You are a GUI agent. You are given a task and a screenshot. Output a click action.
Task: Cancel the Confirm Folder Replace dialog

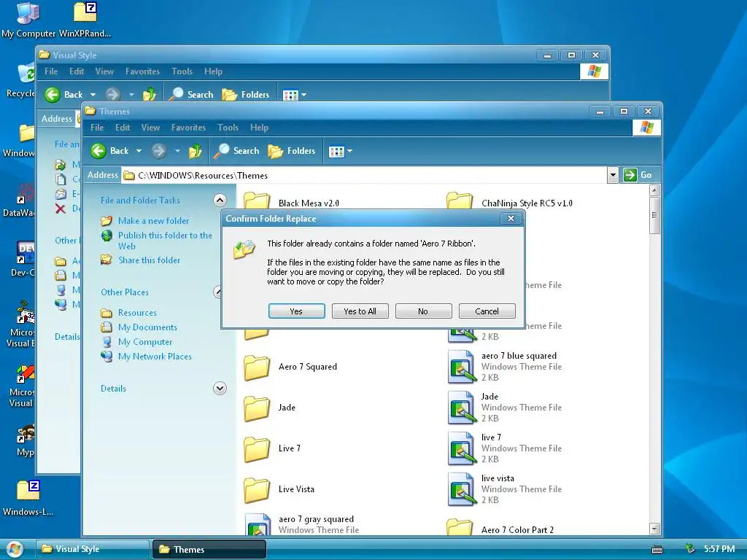coord(487,311)
